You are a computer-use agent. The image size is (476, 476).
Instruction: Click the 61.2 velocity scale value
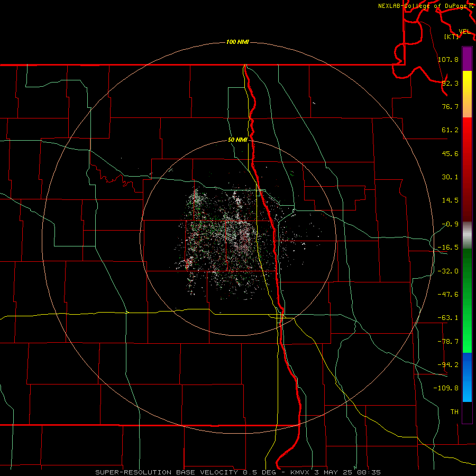pyautogui.click(x=450, y=130)
